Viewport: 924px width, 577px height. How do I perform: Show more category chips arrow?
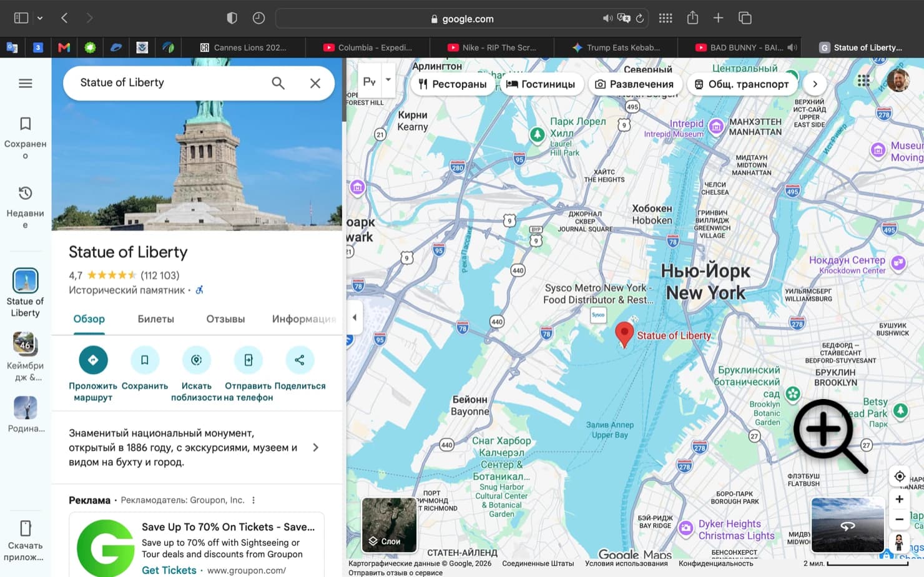coord(815,84)
